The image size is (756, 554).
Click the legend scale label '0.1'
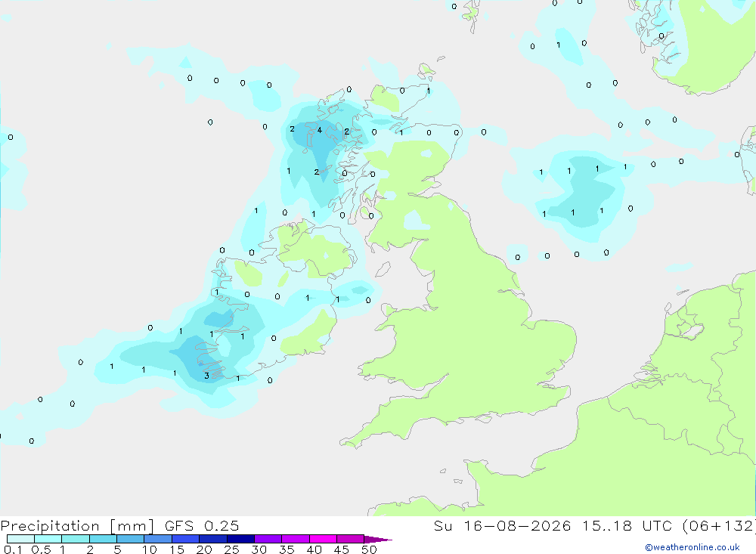point(13,549)
